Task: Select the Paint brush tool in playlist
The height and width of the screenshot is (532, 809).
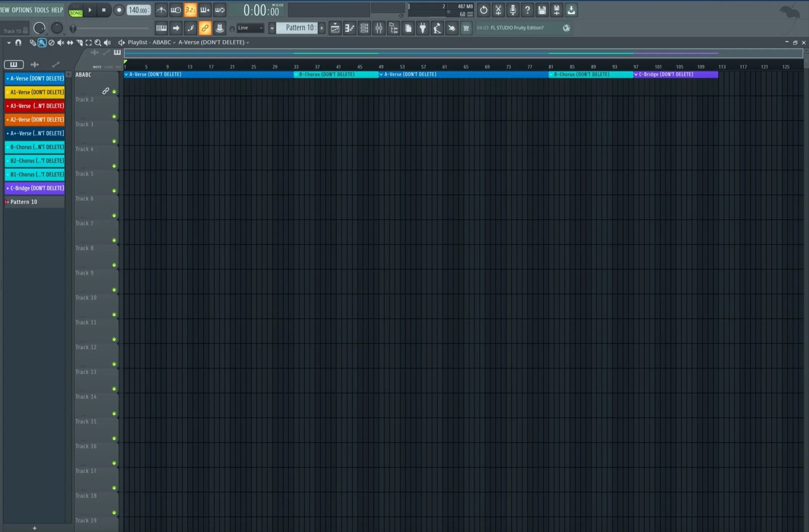Action: pyautogui.click(x=42, y=43)
